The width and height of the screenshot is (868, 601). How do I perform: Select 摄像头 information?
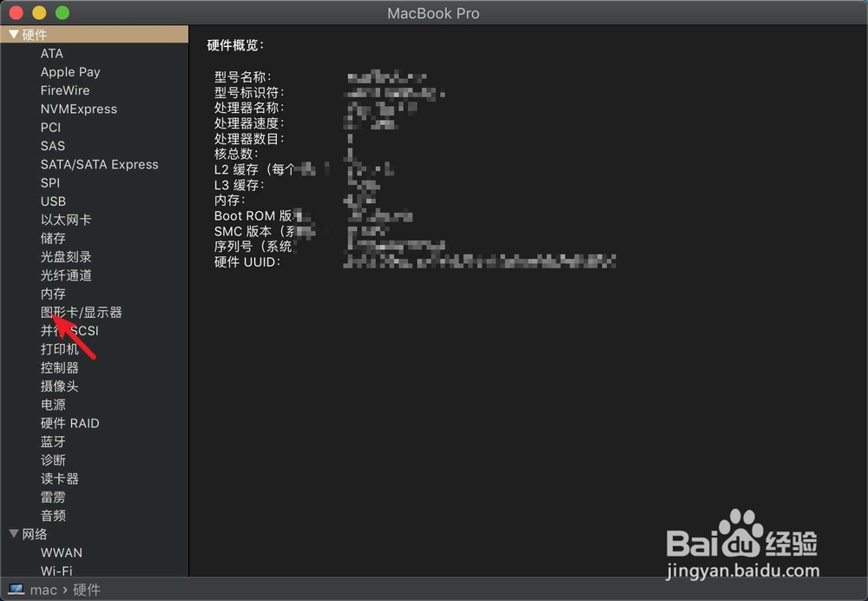pos(60,386)
